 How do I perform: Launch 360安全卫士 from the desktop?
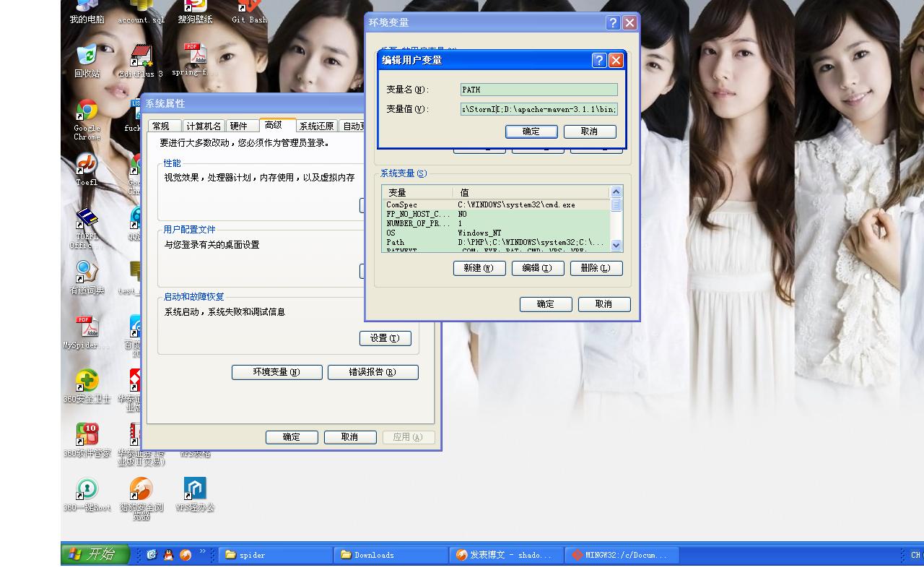click(87, 381)
